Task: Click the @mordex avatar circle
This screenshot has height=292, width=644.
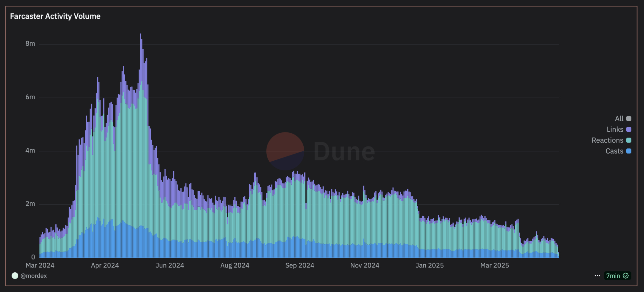Action: click(x=15, y=276)
